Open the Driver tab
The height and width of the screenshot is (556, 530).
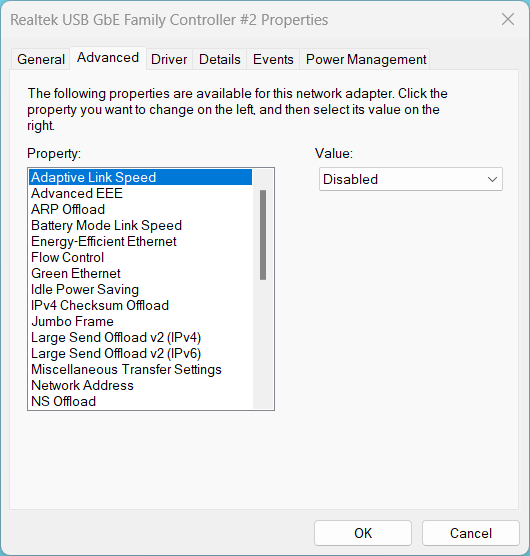coord(169,59)
